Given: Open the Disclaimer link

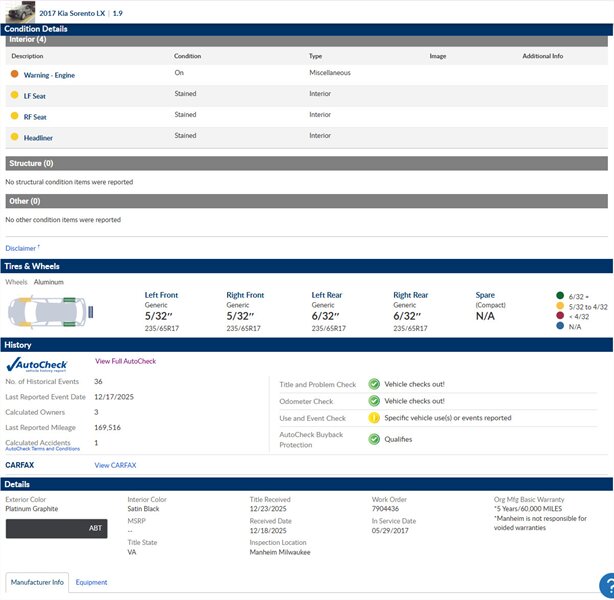Looking at the screenshot, I should tap(21, 248).
